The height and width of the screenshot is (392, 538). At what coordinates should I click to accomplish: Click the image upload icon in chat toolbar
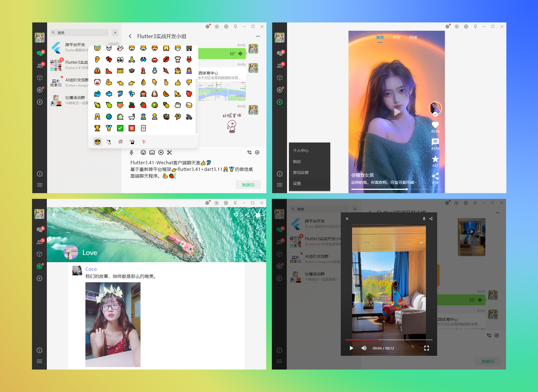152,152
